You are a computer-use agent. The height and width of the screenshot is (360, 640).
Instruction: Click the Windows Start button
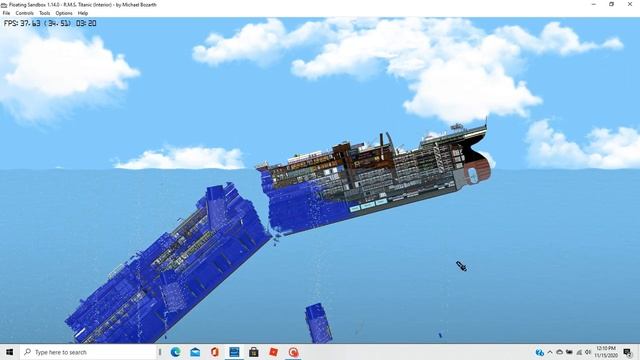point(9,352)
